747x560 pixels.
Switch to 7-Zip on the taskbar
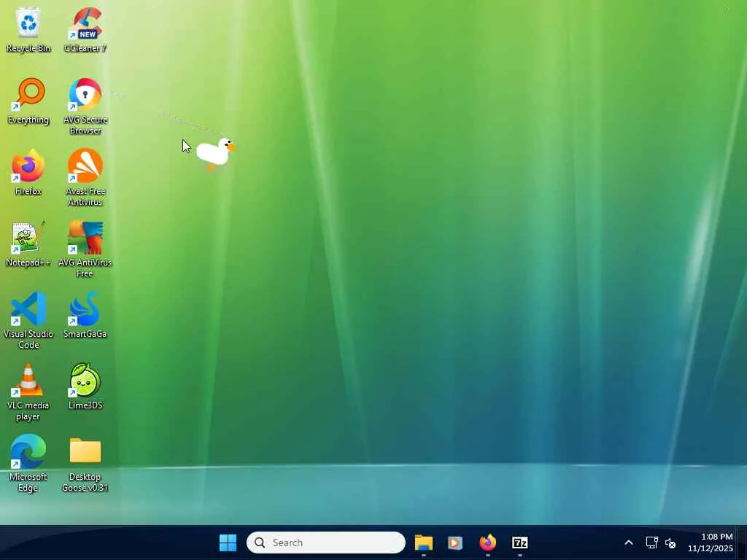(519, 542)
